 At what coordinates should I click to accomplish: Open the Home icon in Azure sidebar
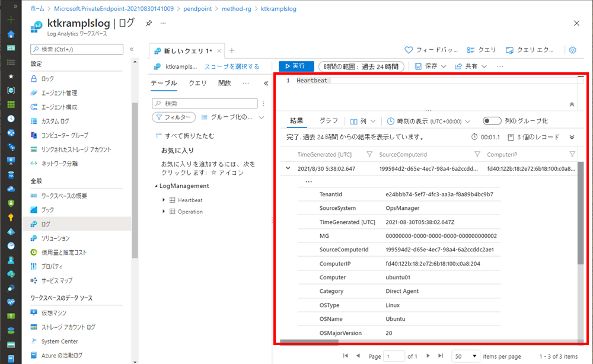tap(11, 34)
